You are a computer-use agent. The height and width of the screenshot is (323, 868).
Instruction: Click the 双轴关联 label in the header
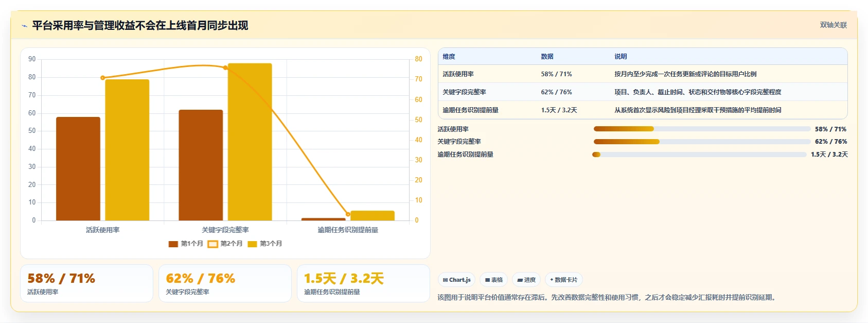point(833,25)
